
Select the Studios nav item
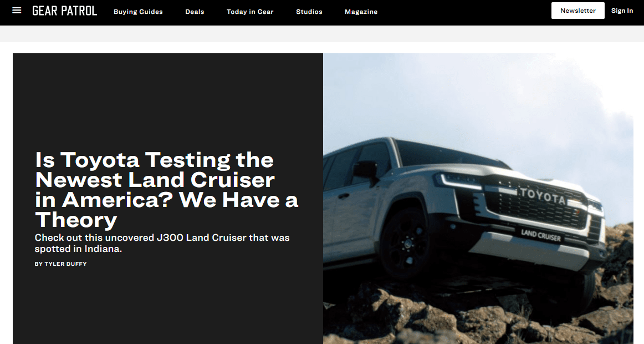[x=309, y=12]
